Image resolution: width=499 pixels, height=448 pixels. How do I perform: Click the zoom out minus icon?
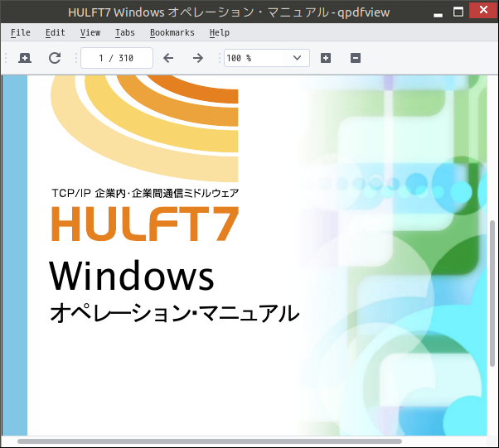click(356, 58)
